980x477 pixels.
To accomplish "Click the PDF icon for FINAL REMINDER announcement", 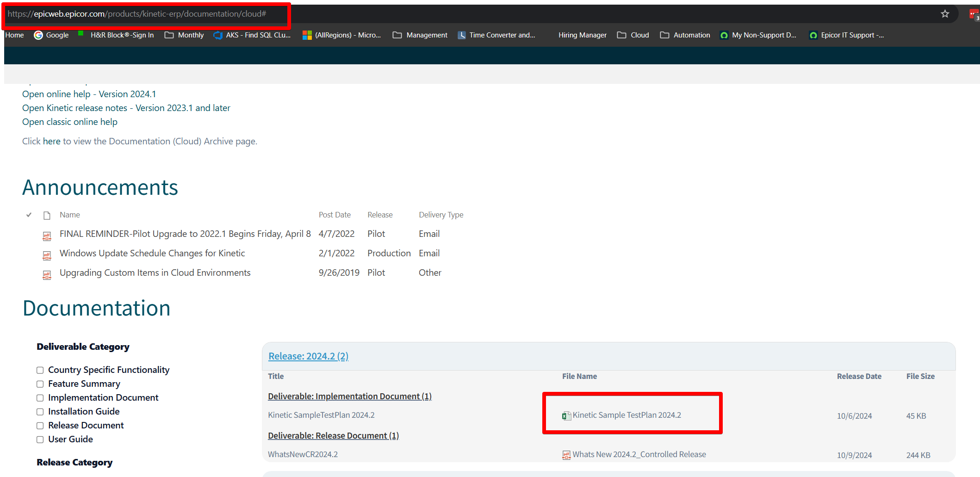I will [47, 236].
